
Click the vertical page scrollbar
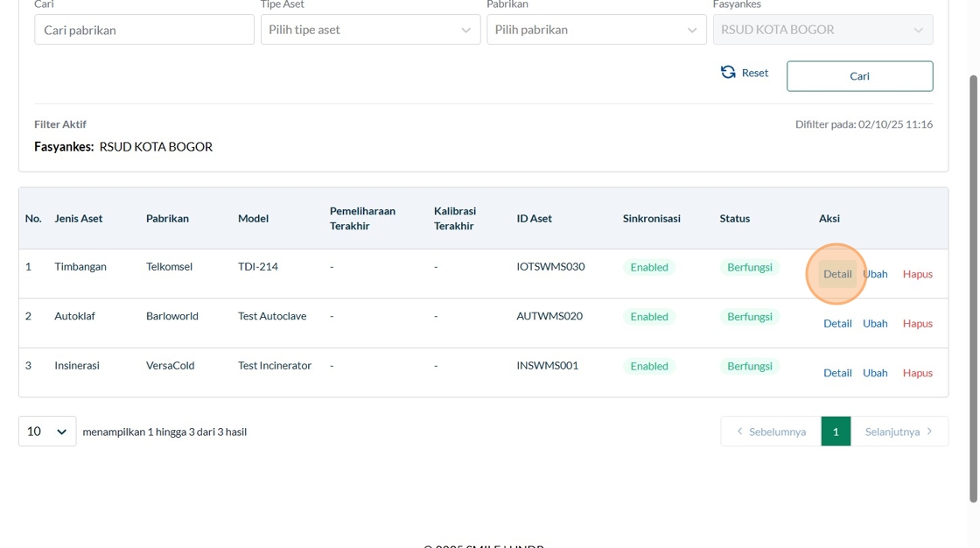tap(973, 289)
